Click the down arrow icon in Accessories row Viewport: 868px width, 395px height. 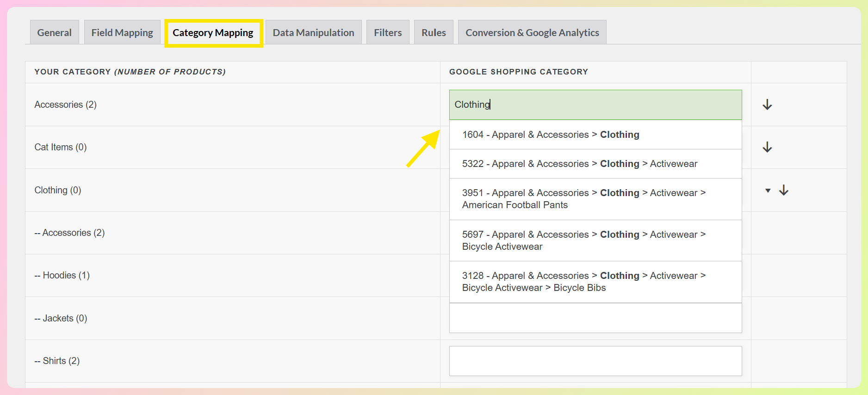pos(767,105)
